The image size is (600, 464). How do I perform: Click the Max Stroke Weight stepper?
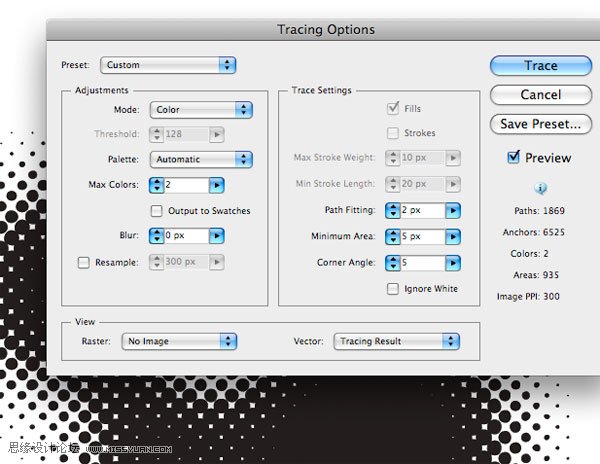click(393, 158)
